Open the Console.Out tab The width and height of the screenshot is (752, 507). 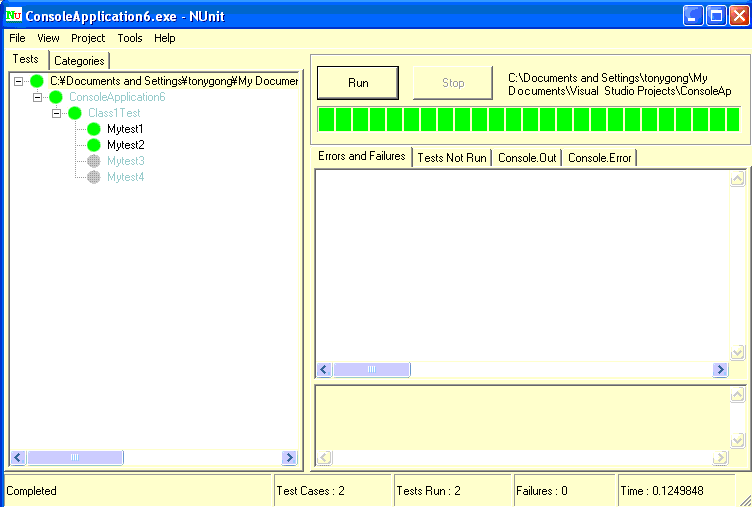527,158
